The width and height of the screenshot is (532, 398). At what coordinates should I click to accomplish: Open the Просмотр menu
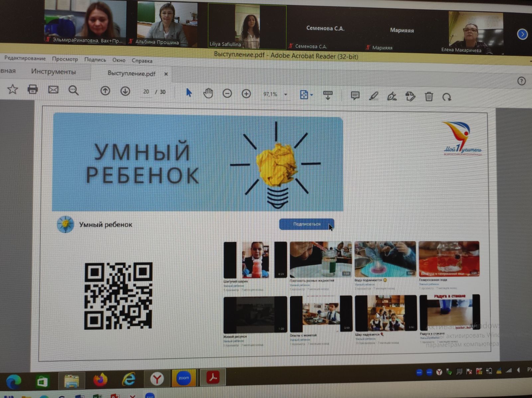point(65,59)
